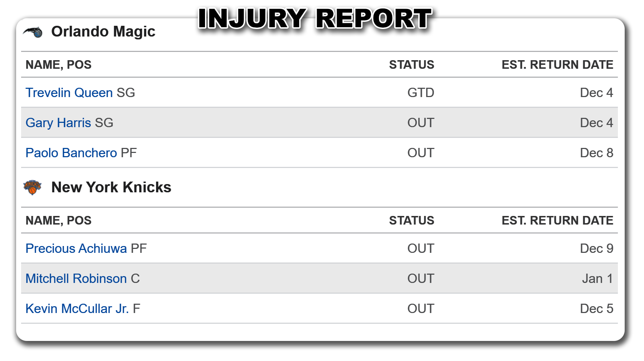Click Magic table STATUS column header
Image resolution: width=644 pixels, height=361 pixels.
pos(411,65)
